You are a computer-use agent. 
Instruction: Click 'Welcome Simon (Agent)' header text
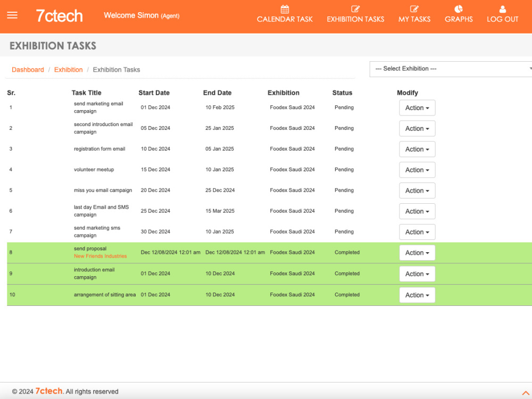[x=142, y=15]
